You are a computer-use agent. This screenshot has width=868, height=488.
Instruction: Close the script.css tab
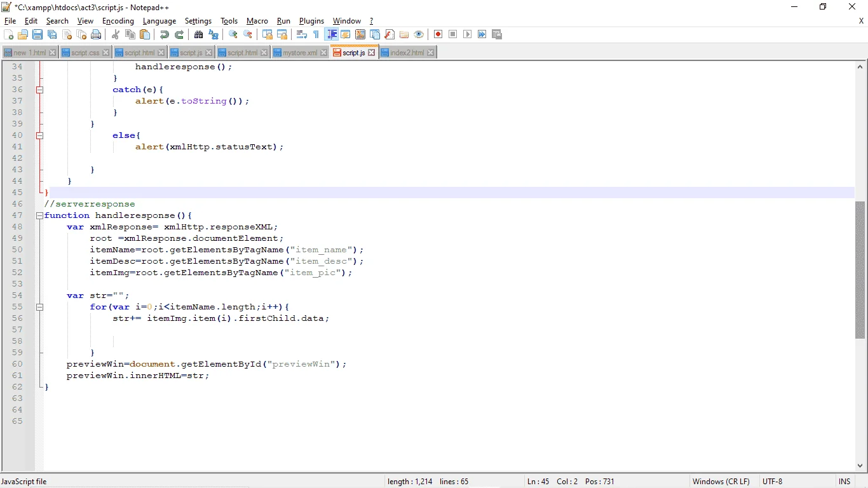(105, 53)
